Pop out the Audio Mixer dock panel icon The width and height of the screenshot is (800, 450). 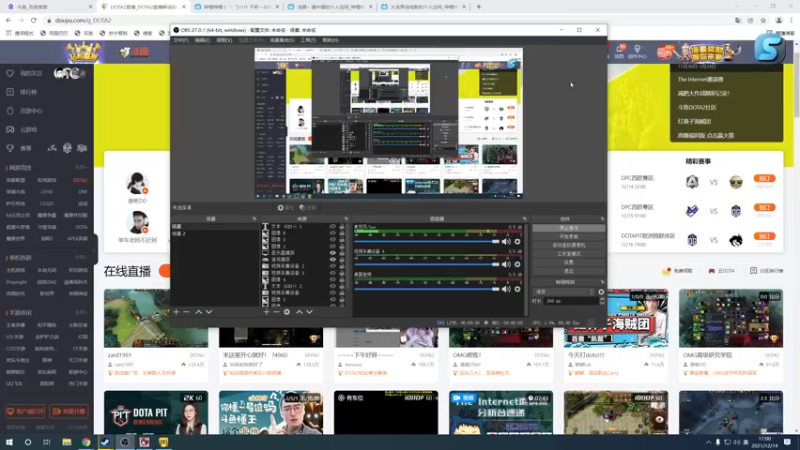[524, 219]
